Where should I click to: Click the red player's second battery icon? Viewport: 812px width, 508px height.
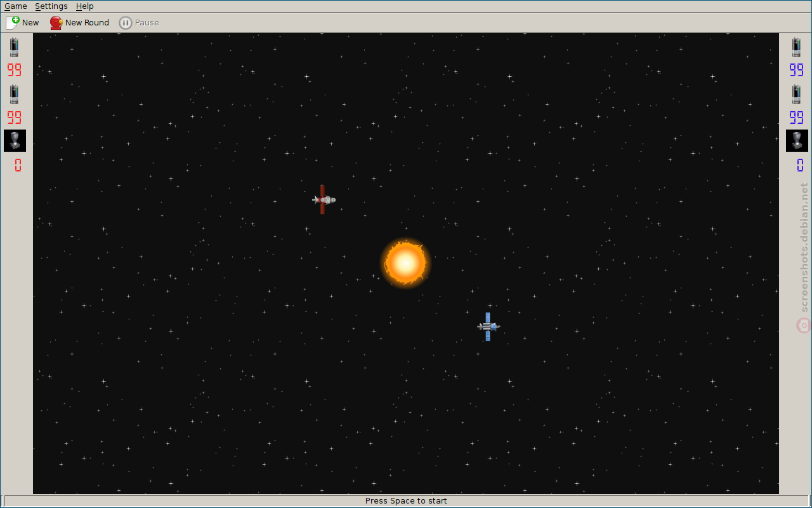point(14,94)
